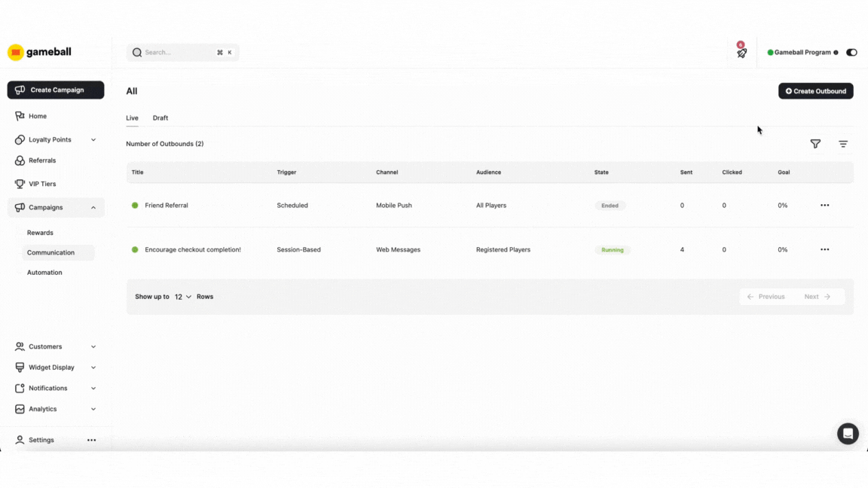Open the search bar magnifier icon

coord(137,52)
